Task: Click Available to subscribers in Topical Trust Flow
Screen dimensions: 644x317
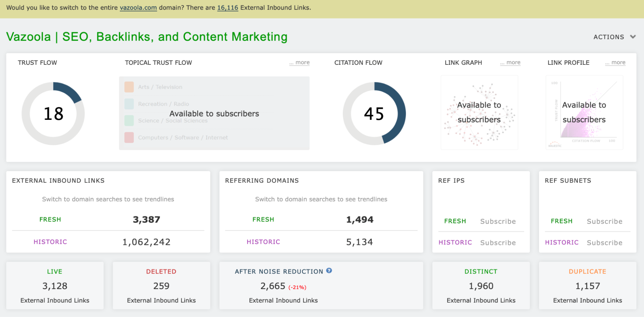Action: click(214, 114)
